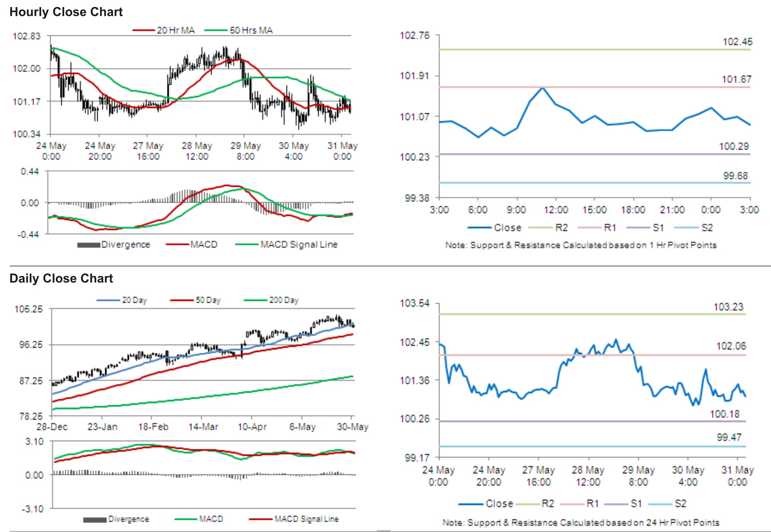Click the 103.23 R2 resistance value

(728, 307)
